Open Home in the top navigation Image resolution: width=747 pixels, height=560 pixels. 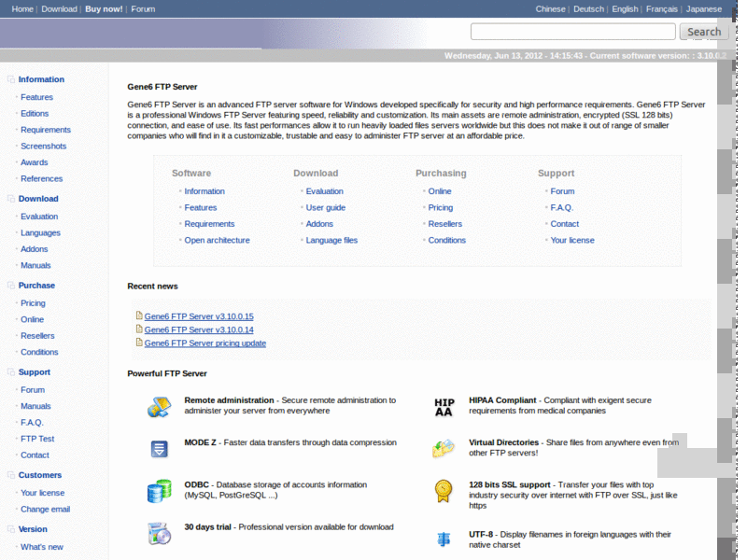[x=22, y=9]
